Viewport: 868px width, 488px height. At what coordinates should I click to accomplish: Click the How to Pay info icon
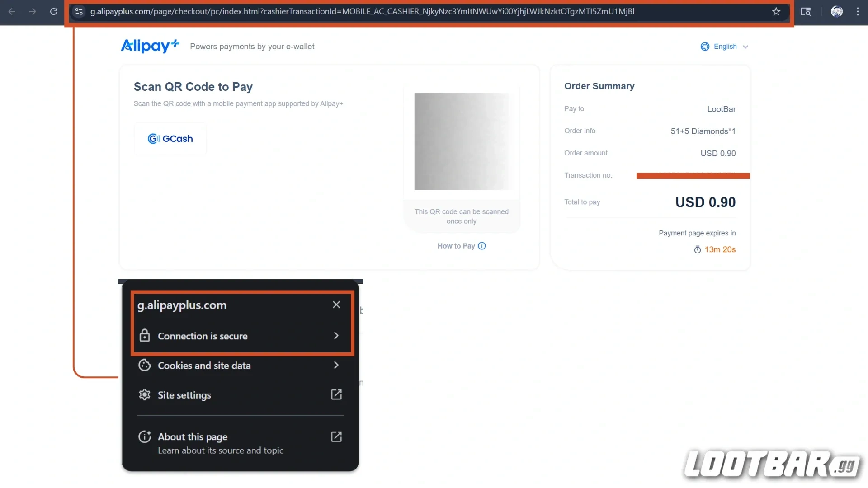(x=482, y=246)
